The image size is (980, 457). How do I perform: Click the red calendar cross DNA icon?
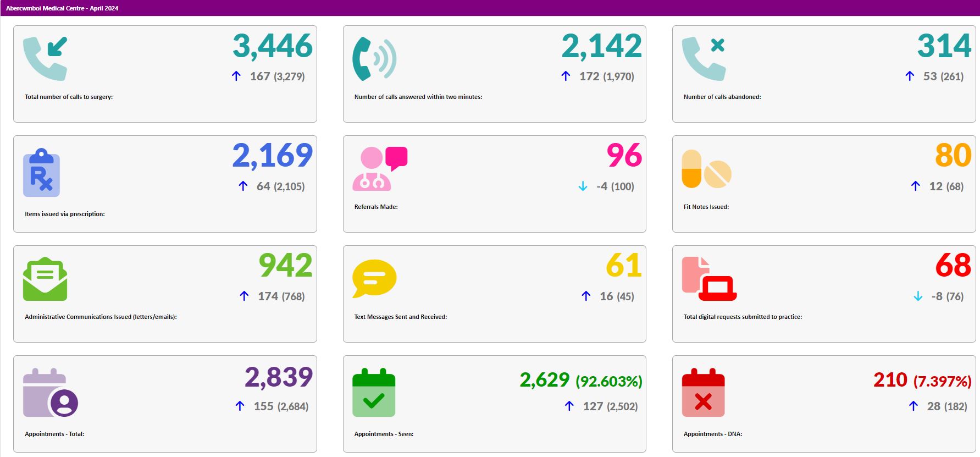(704, 393)
